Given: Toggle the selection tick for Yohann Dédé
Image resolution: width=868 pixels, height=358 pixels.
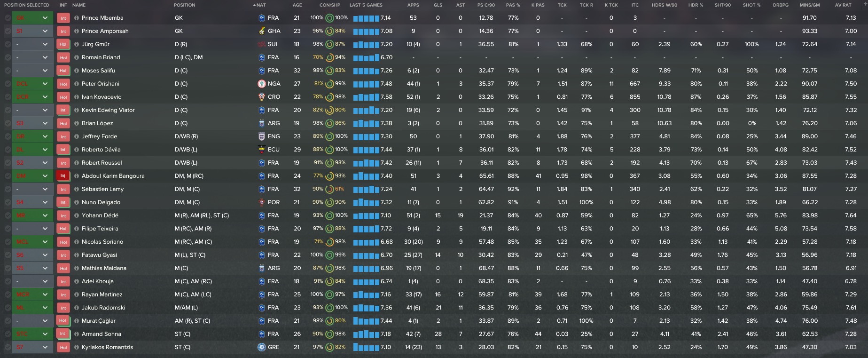Looking at the screenshot, I should 8,215.
